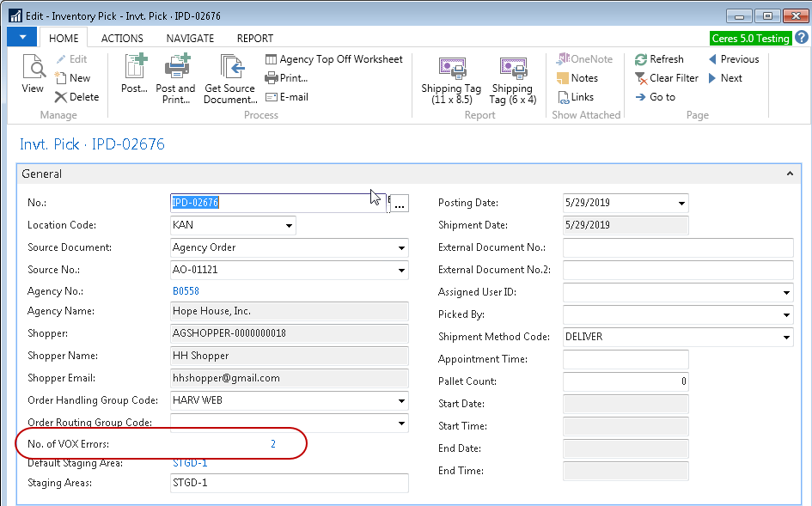Open Agency No. B0558 link
This screenshot has height=506, width=812.
[x=186, y=291]
